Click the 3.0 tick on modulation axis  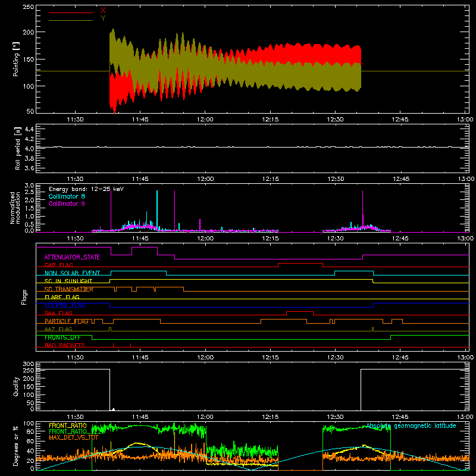pyautogui.click(x=29, y=186)
